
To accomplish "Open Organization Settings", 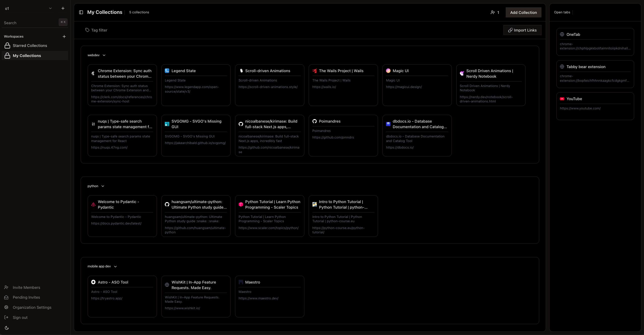I will [32, 308].
